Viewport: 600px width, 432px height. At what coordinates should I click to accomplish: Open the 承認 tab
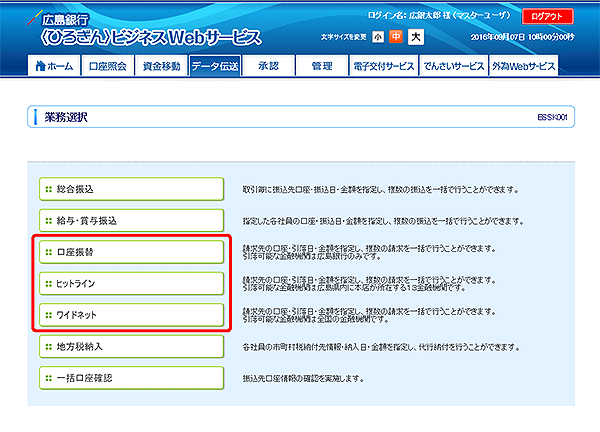[268, 66]
